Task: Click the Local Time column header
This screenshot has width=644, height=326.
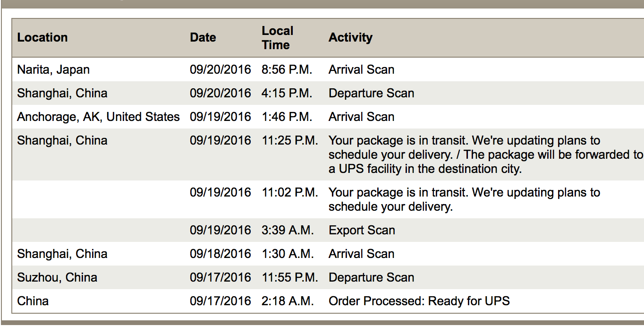Action: 277,38
